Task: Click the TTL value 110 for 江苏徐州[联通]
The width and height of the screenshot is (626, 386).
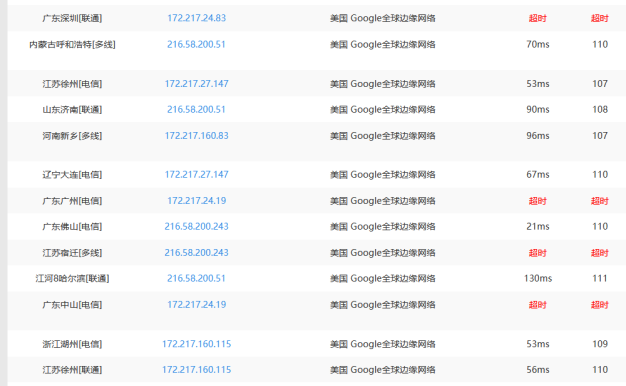Action: [x=600, y=370]
